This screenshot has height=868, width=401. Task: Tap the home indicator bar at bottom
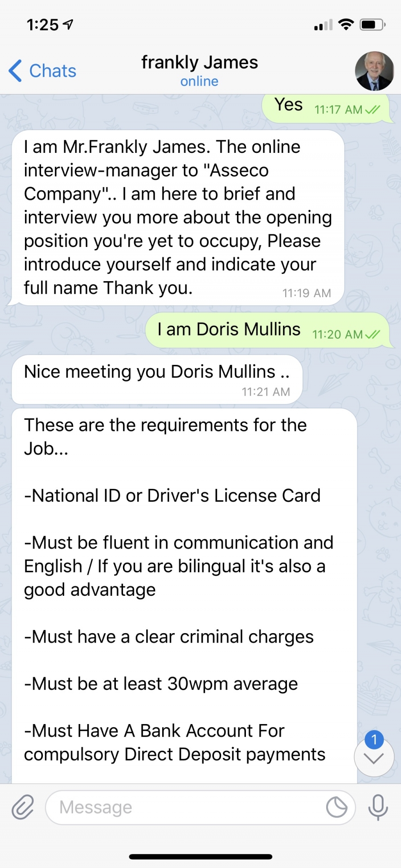point(200,856)
